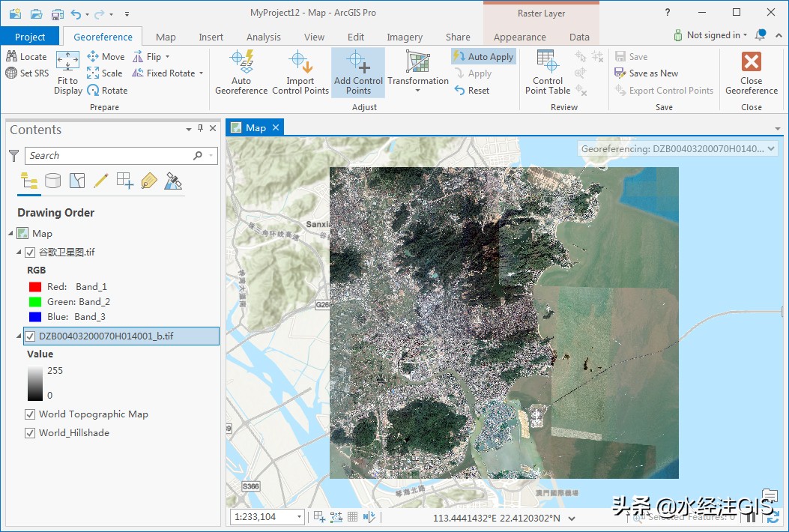Viewport: 789px width, 532px height.
Task: Toggle auto-hide pin on Contents pane
Action: point(200,128)
